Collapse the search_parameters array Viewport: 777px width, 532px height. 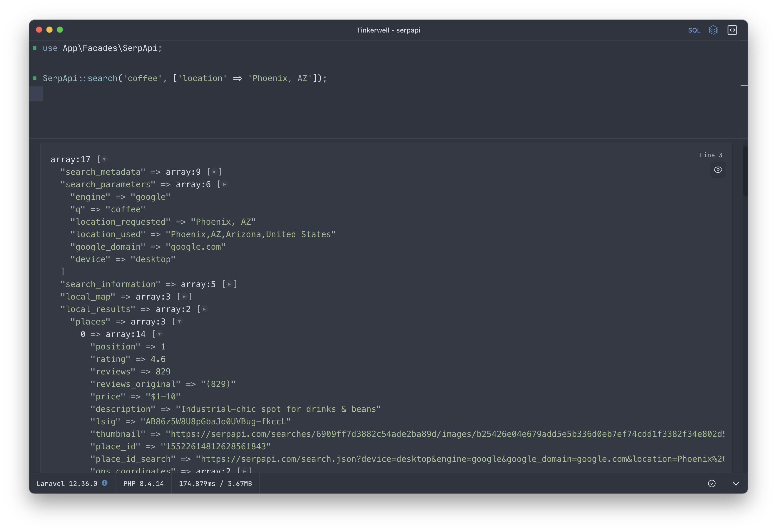click(x=224, y=184)
